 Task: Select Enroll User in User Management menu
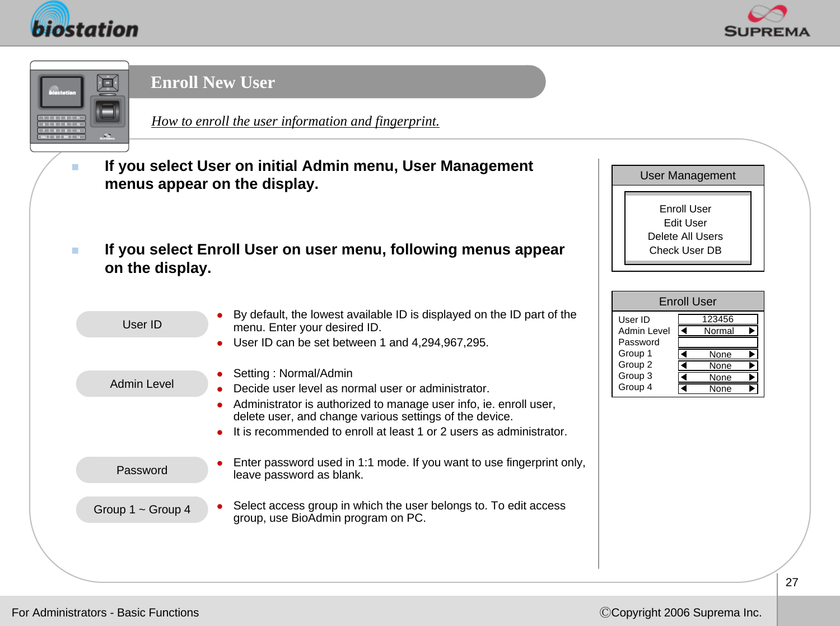pyautogui.click(x=685, y=209)
